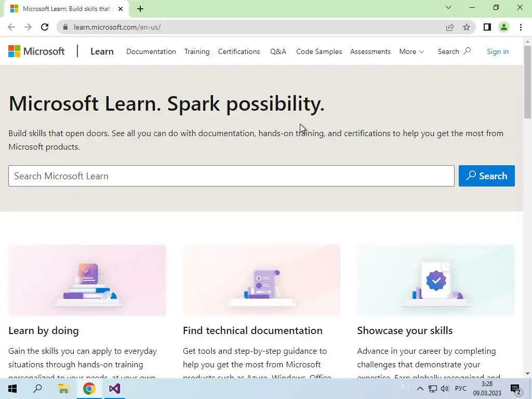
Task: Open the notifications action center
Action: pyautogui.click(x=516, y=389)
